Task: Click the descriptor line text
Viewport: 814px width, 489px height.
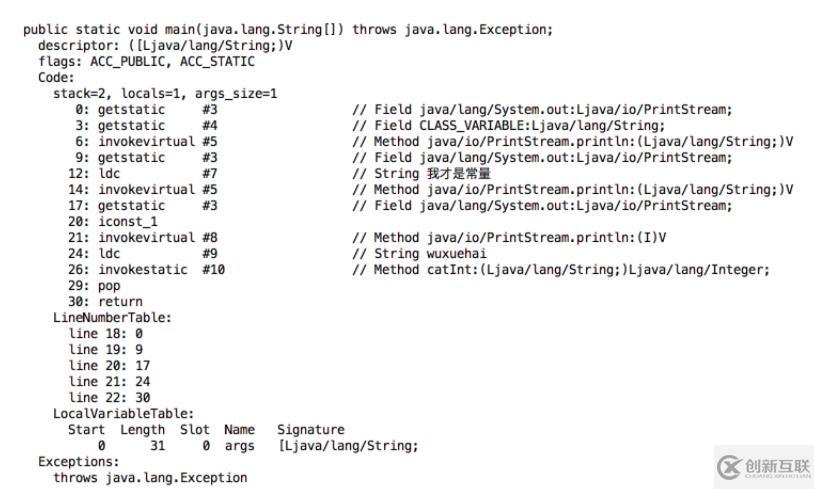Action: [x=165, y=46]
